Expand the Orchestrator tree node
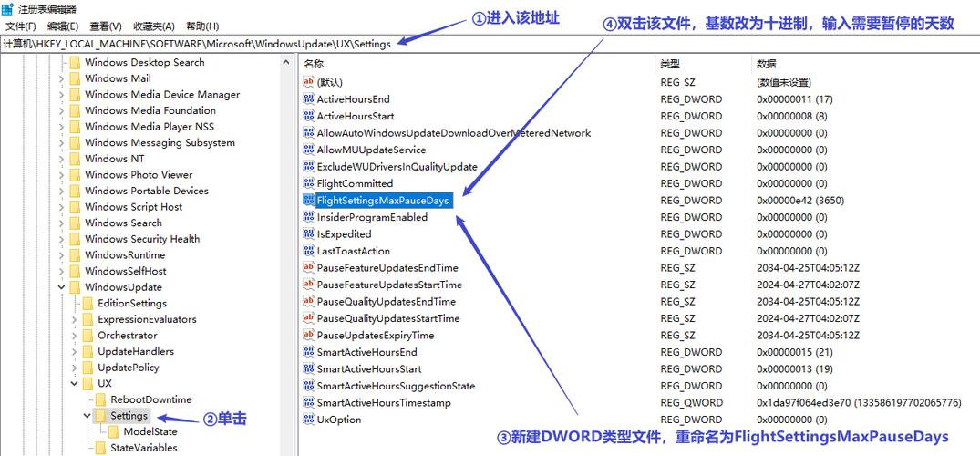This screenshot has width=980, height=456. point(75,336)
